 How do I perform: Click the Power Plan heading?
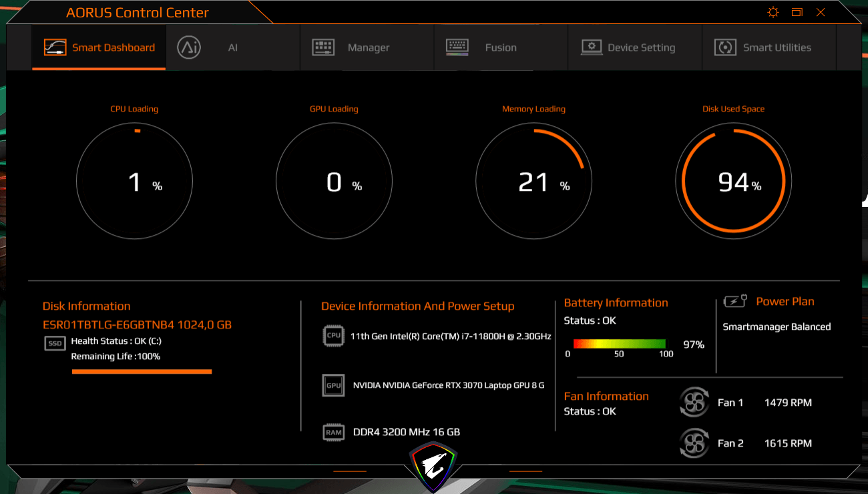point(785,302)
